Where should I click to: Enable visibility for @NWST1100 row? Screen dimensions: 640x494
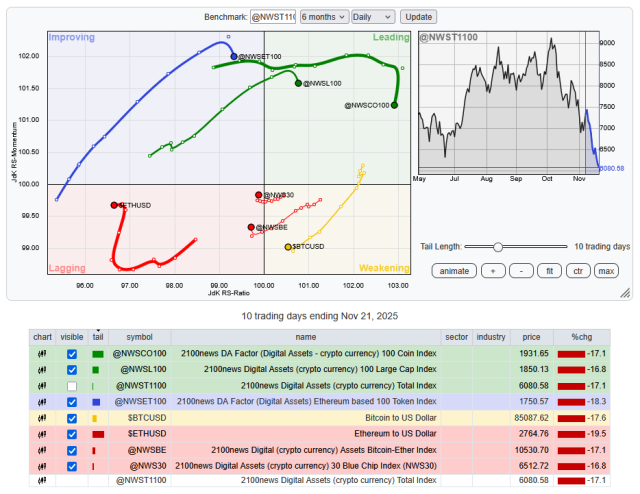point(71,386)
